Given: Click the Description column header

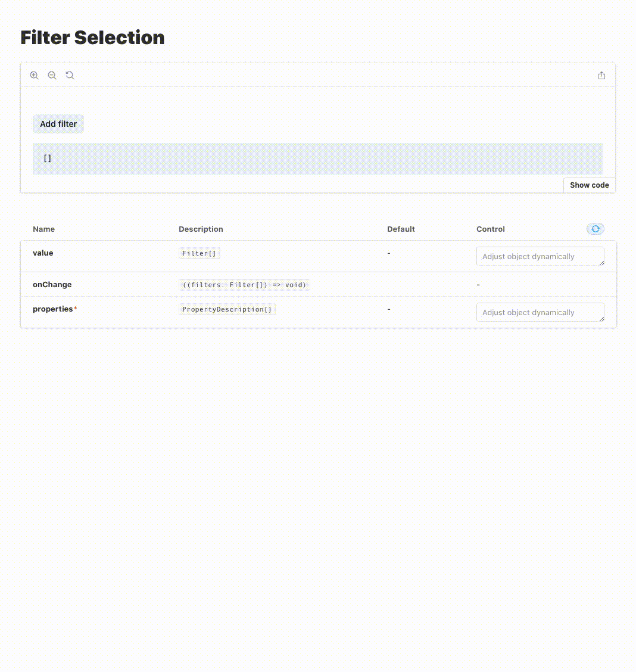Looking at the screenshot, I should tap(201, 229).
